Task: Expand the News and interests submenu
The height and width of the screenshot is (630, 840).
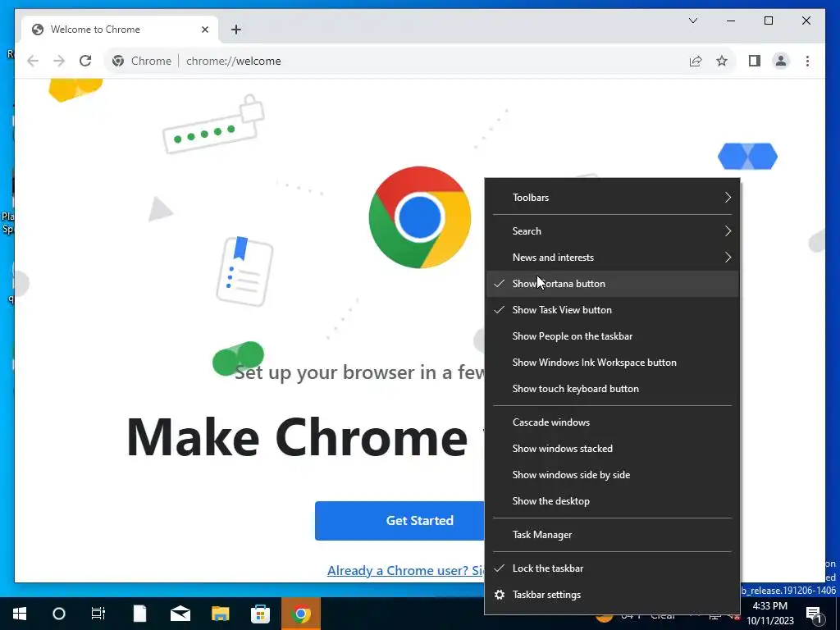Action: [x=612, y=258]
